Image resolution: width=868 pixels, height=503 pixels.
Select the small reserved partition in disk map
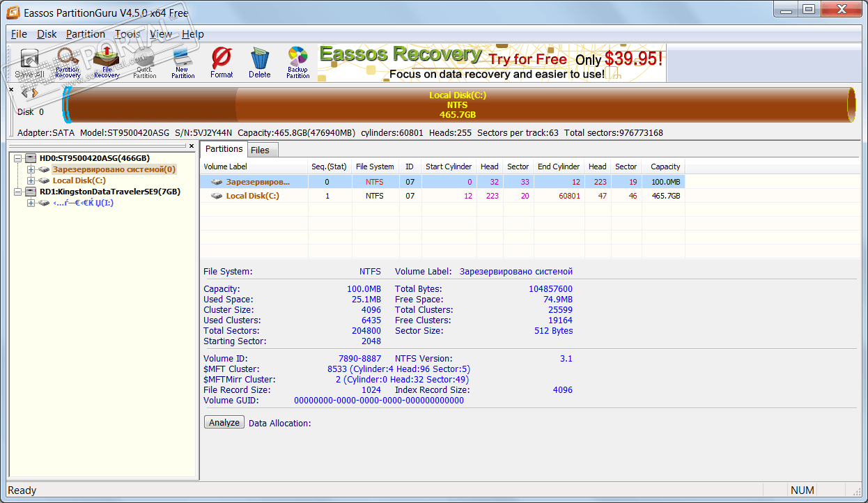tap(67, 106)
